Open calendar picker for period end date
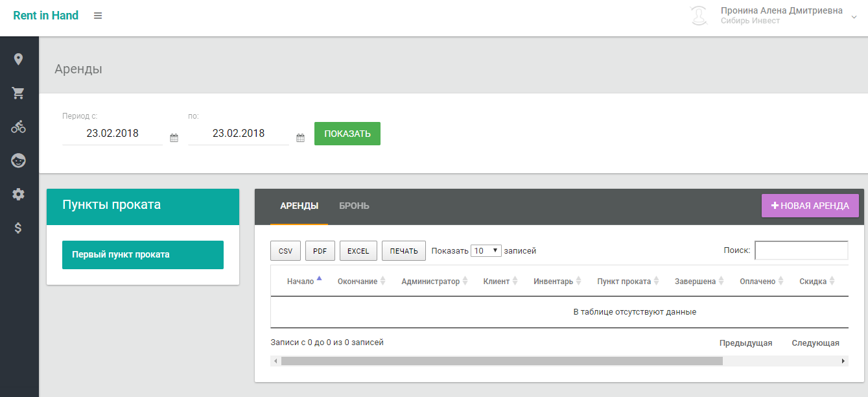Viewport: 868px width, 397px height. (300, 138)
